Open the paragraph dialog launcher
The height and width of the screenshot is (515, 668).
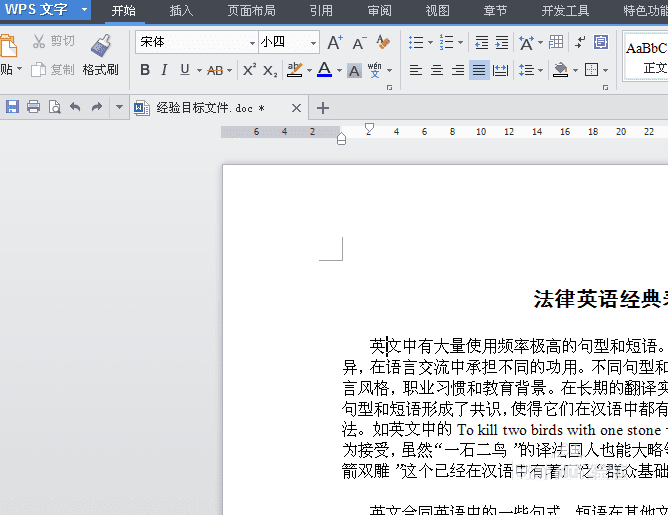tap(605, 87)
